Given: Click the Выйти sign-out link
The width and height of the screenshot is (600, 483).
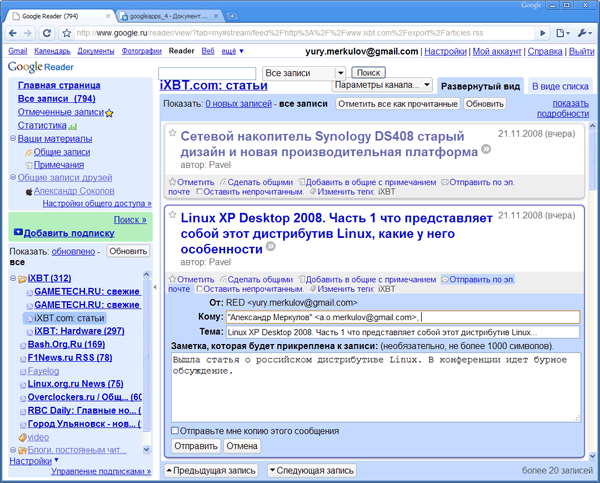Looking at the screenshot, I should tap(581, 51).
